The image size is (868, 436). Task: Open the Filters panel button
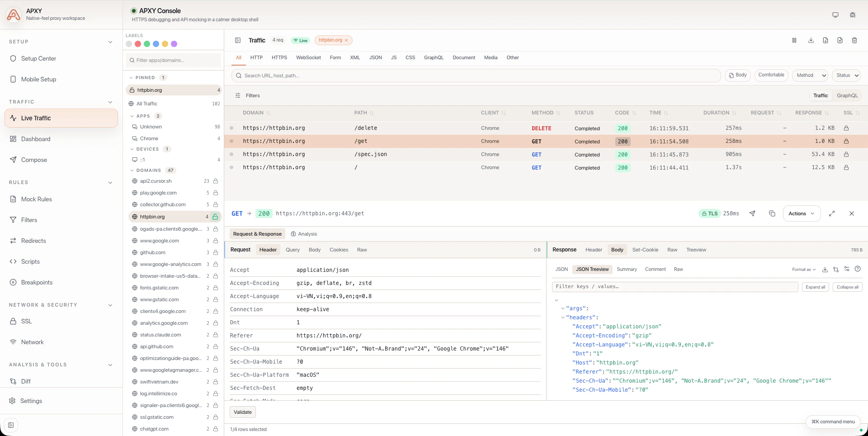[x=248, y=95]
